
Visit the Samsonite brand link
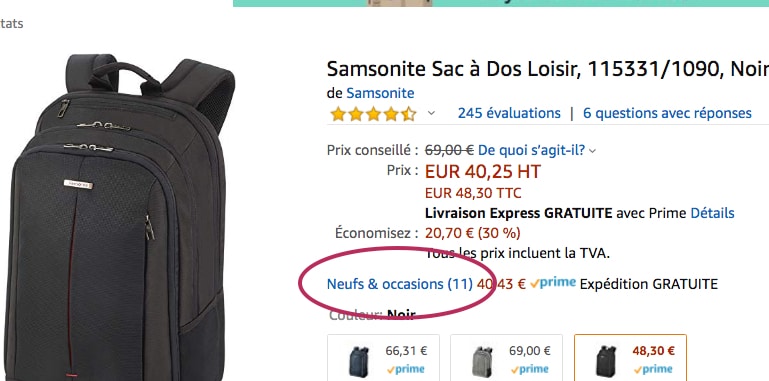coord(380,93)
